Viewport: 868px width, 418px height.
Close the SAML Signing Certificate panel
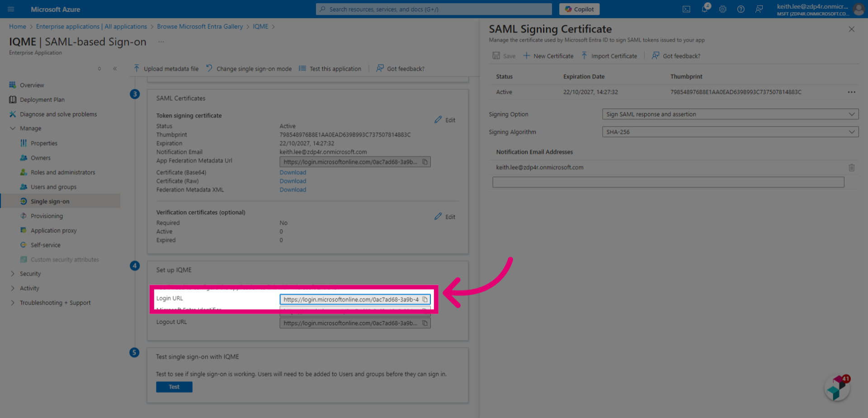pyautogui.click(x=851, y=29)
